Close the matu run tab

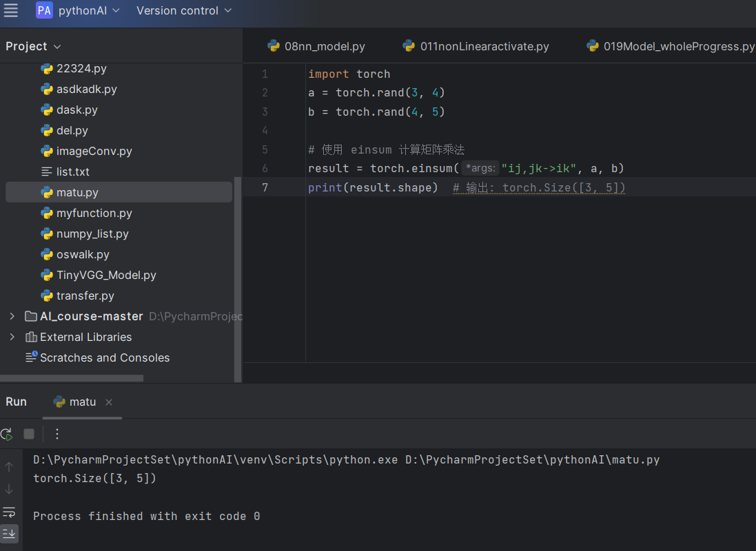pos(109,402)
